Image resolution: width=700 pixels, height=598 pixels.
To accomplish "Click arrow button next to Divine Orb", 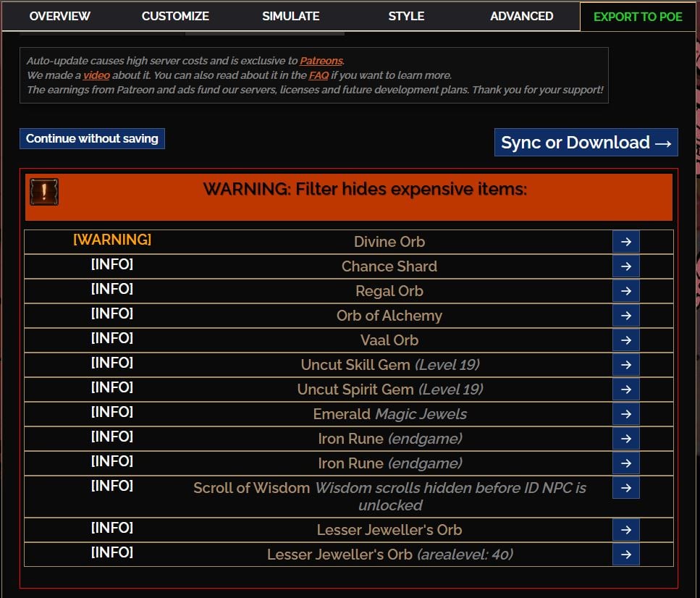I will click(x=625, y=242).
